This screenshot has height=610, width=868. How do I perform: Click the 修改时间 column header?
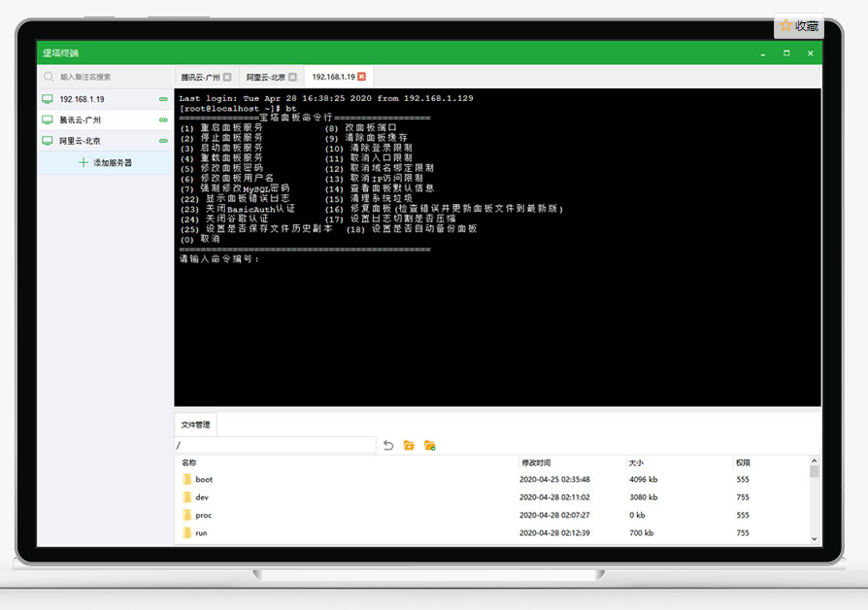pos(536,462)
